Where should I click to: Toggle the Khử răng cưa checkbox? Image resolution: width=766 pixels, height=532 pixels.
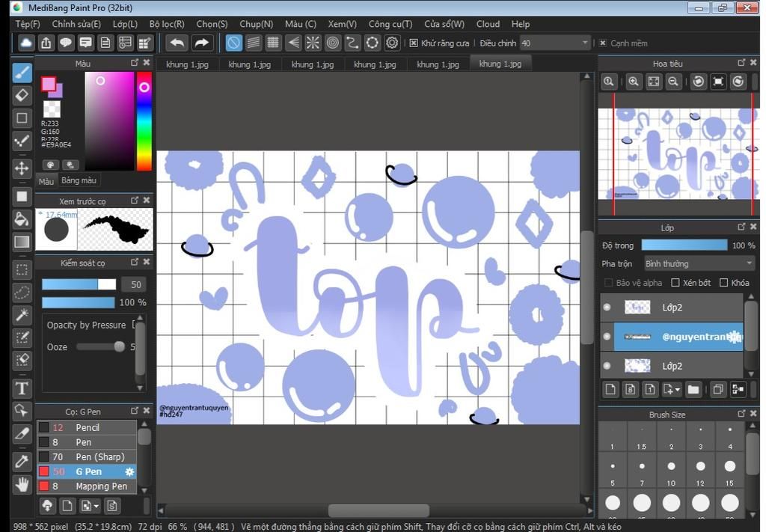414,43
